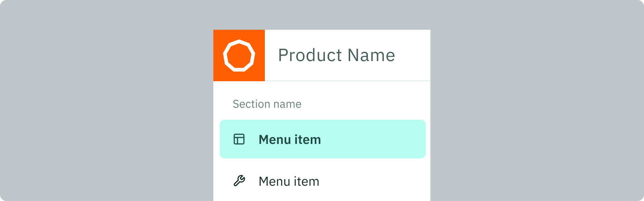Click the mint-green highlight of the active item
The height and width of the screenshot is (201, 644).
coord(323,139)
